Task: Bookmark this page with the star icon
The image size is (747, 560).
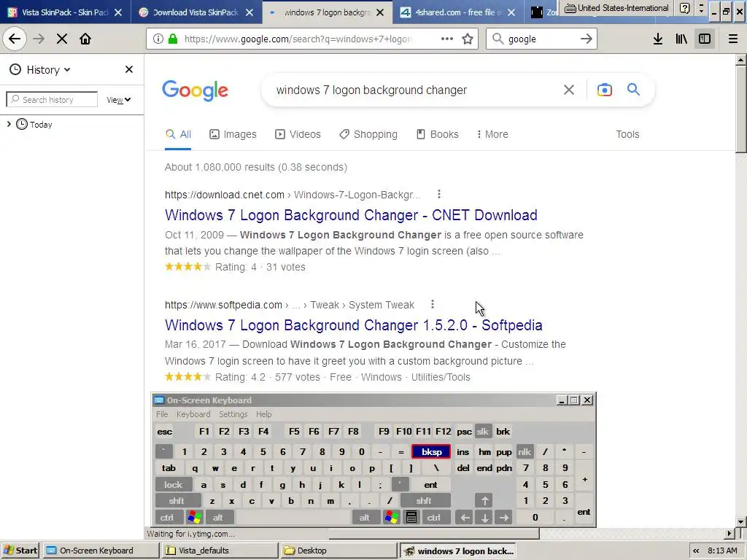Action: click(468, 39)
